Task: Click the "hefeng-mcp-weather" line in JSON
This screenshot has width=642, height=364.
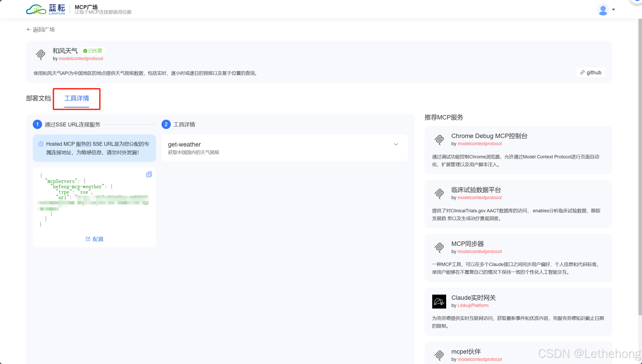Action: coord(82,187)
